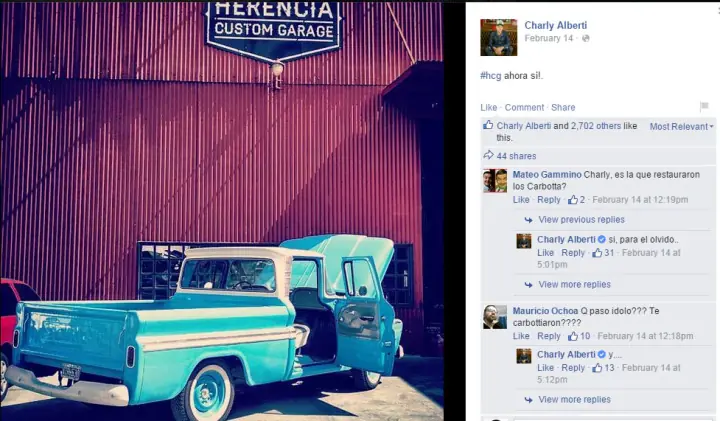Click Comment link under the post
720x421 pixels.
[x=524, y=107]
